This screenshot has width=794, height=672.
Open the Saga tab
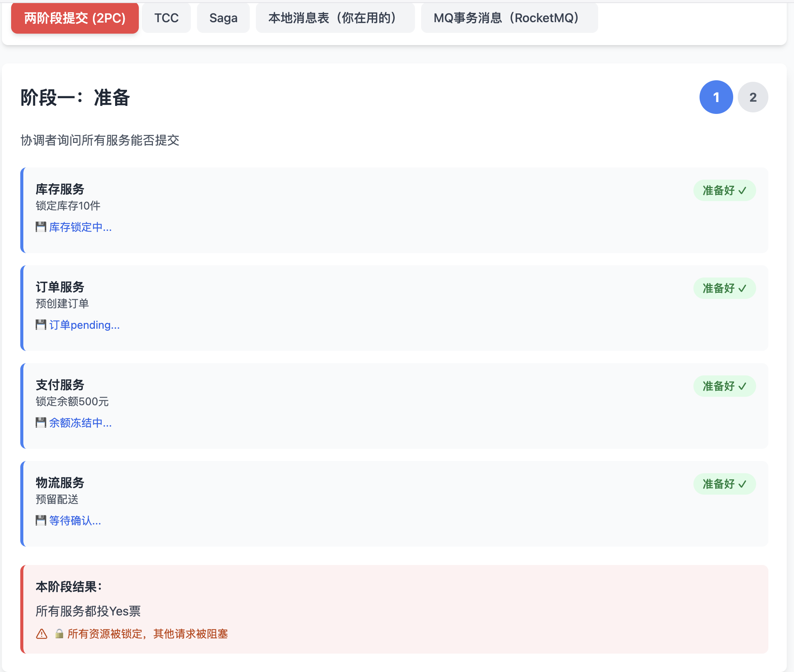coord(223,18)
